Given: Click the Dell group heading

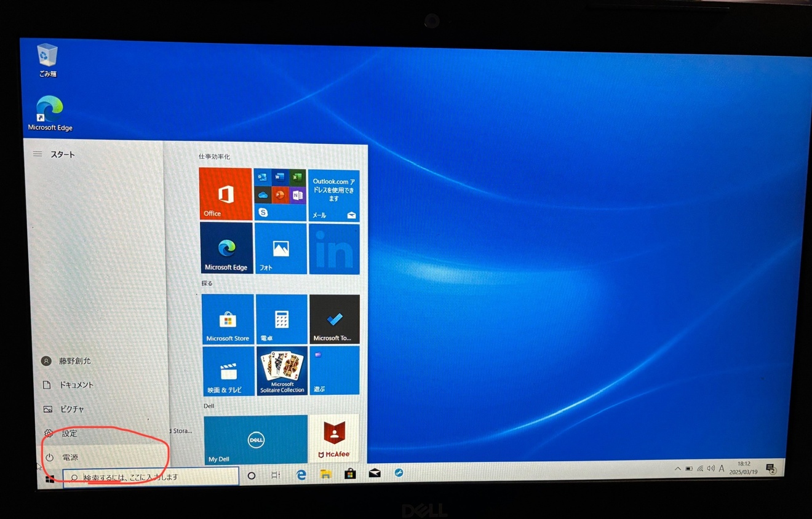Looking at the screenshot, I should (x=209, y=406).
